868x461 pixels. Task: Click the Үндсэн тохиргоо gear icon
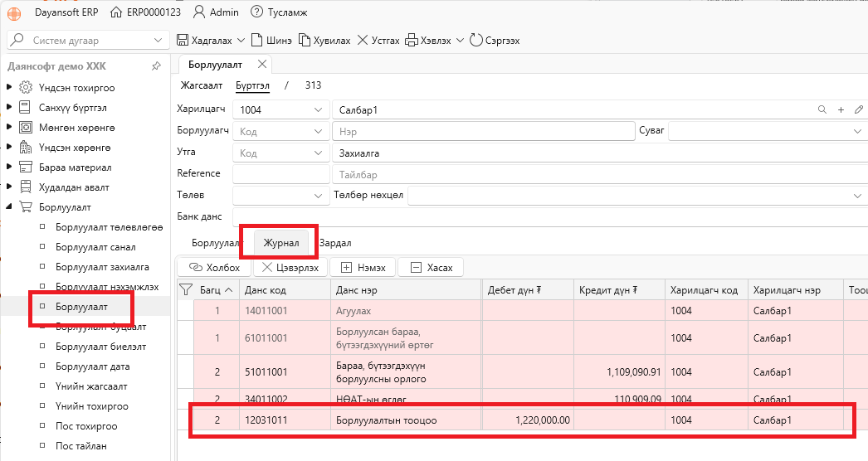tap(26, 87)
